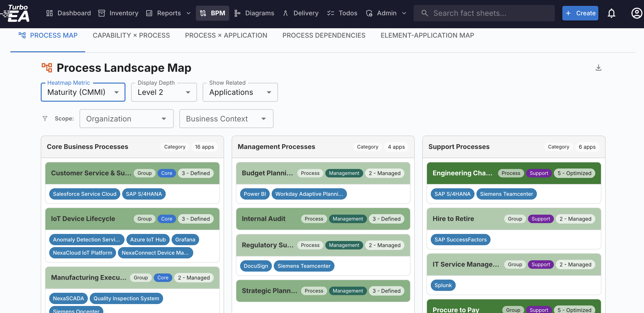Viewport: 644px width, 313px height.
Task: Open notifications via the bell icon
Action: (612, 13)
